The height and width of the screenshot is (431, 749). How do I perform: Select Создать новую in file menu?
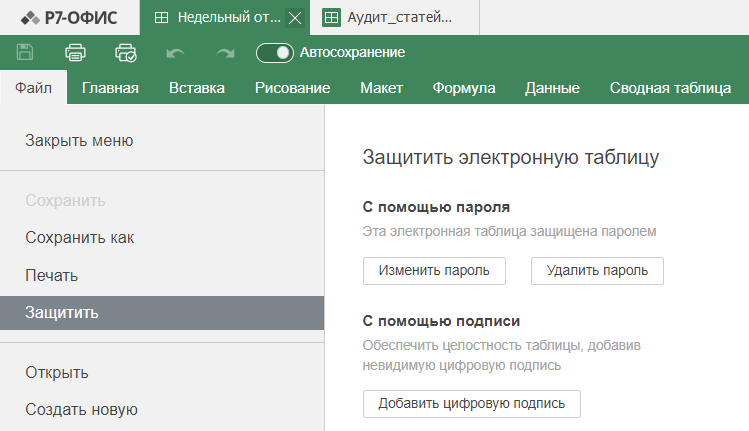click(82, 409)
